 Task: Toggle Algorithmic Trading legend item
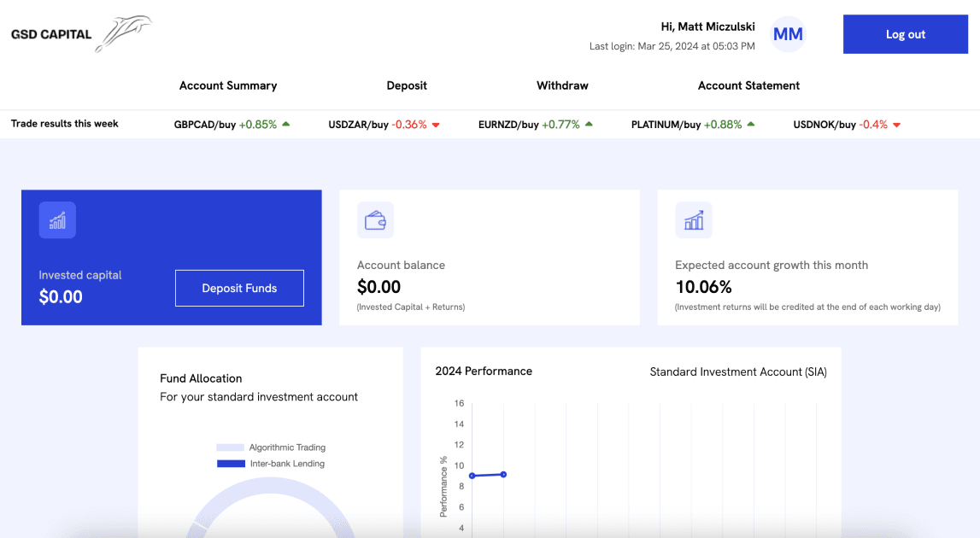[x=271, y=447]
